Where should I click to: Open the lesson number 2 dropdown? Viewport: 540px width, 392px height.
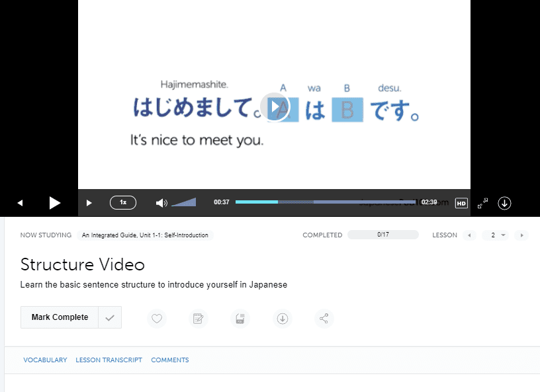(495, 235)
